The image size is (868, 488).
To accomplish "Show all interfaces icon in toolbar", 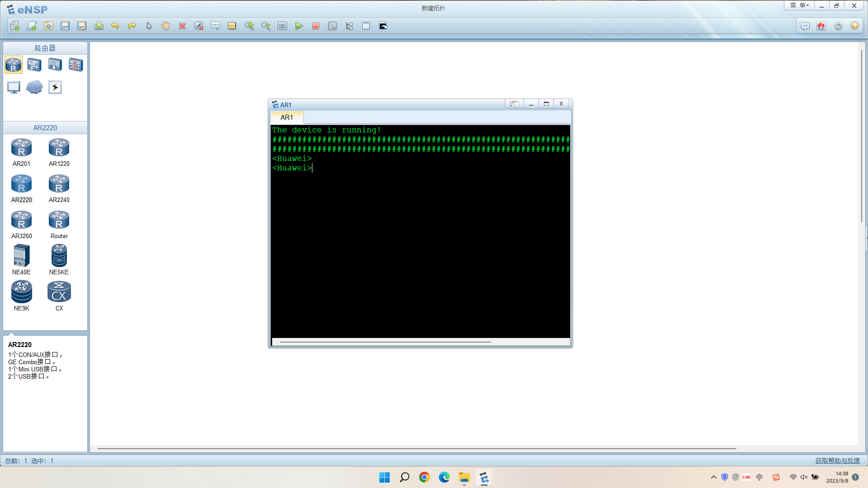I will click(349, 26).
